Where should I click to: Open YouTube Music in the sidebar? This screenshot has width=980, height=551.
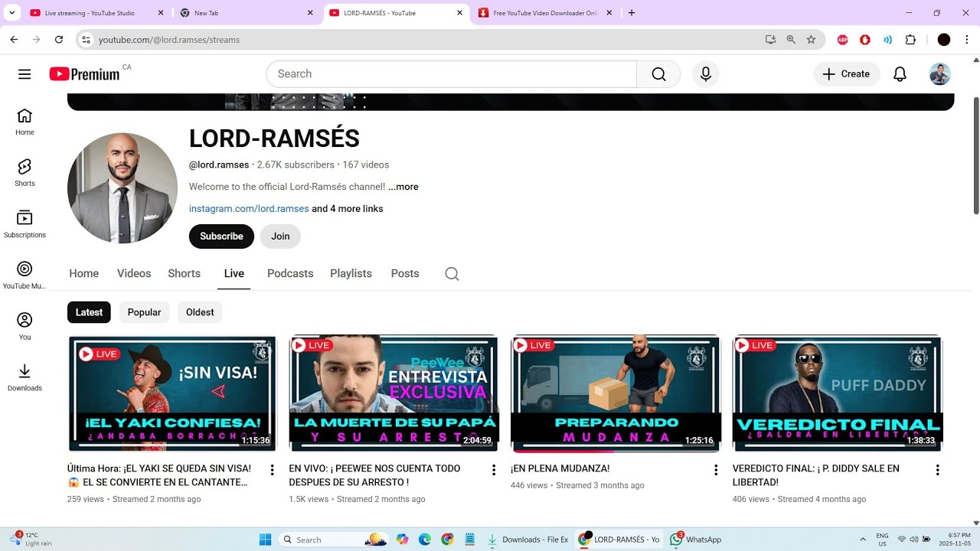(x=24, y=275)
